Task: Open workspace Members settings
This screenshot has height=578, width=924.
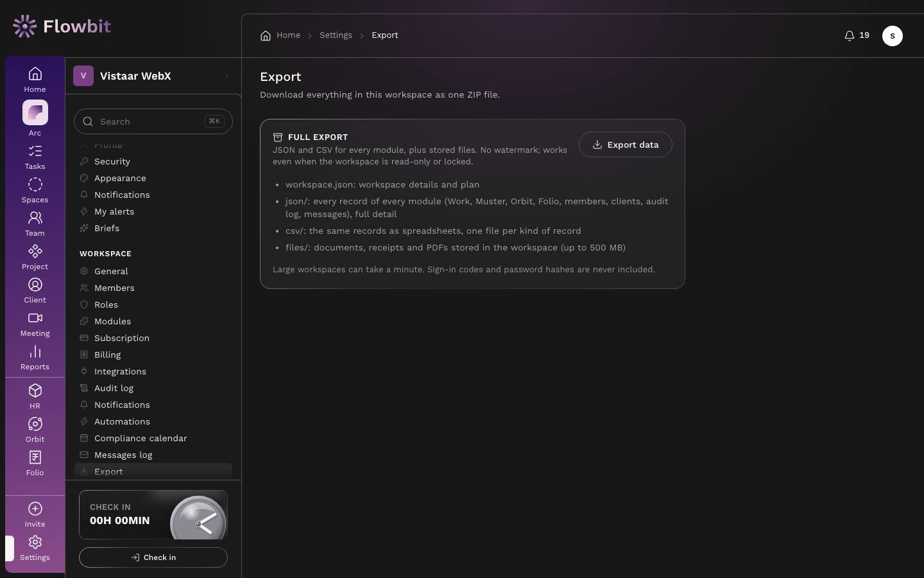Action: 153,288
